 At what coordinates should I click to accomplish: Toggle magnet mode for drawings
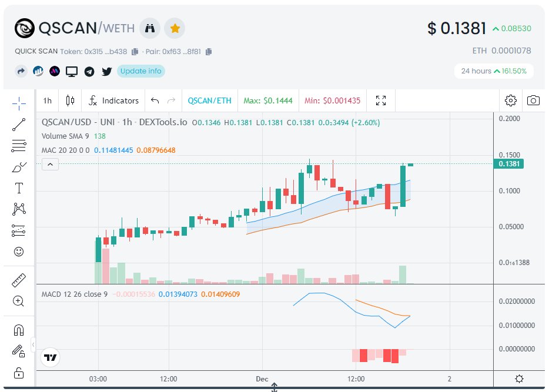pos(19,330)
